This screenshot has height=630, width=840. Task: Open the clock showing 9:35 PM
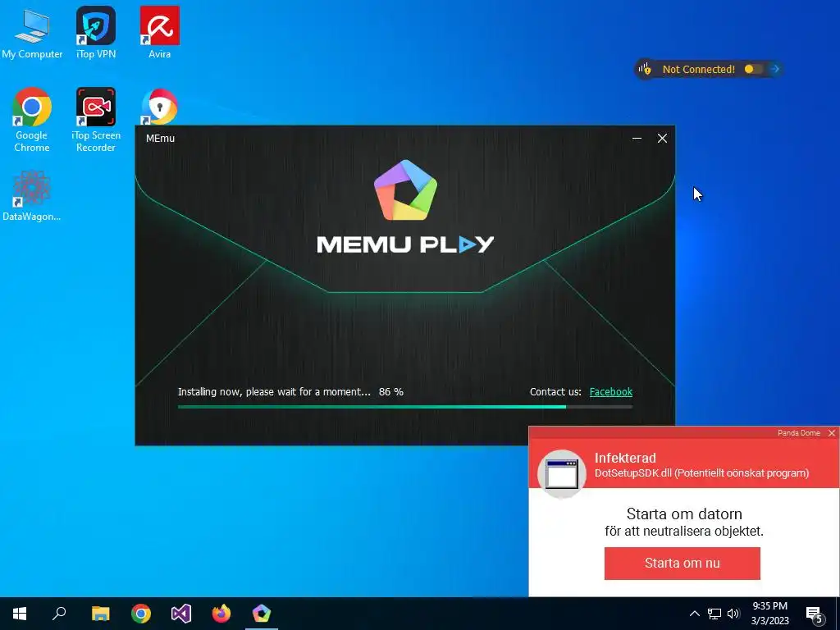(x=769, y=614)
